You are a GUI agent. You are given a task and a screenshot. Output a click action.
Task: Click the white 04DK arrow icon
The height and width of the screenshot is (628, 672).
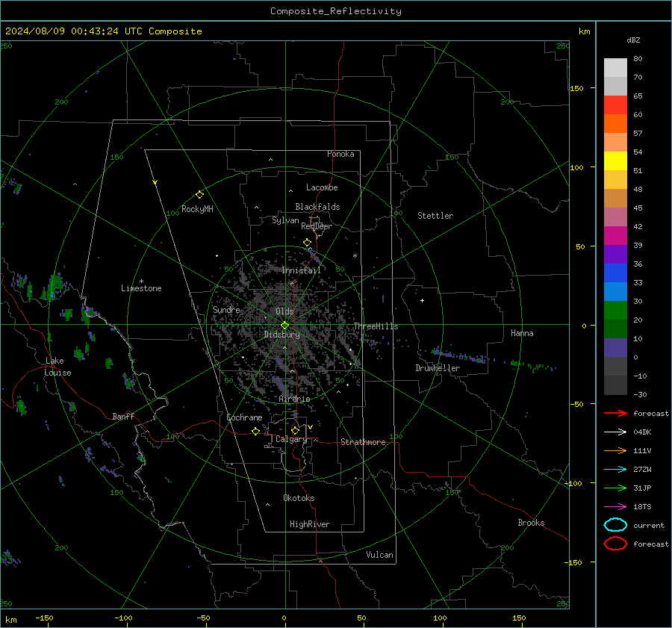[x=615, y=432]
